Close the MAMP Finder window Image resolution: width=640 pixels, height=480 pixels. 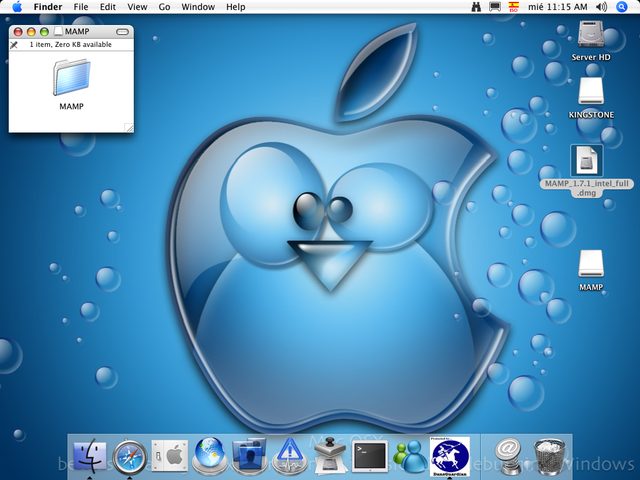pos(18,32)
